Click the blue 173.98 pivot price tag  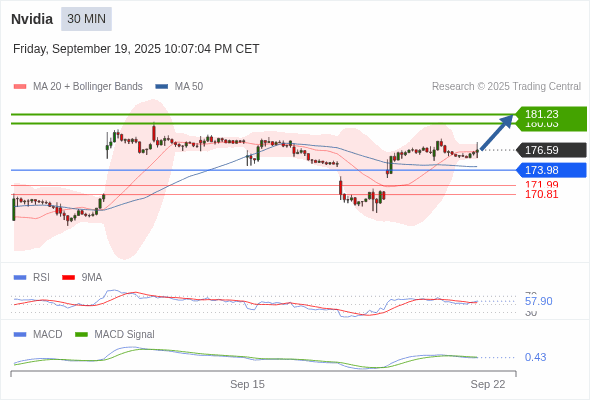pos(550,170)
